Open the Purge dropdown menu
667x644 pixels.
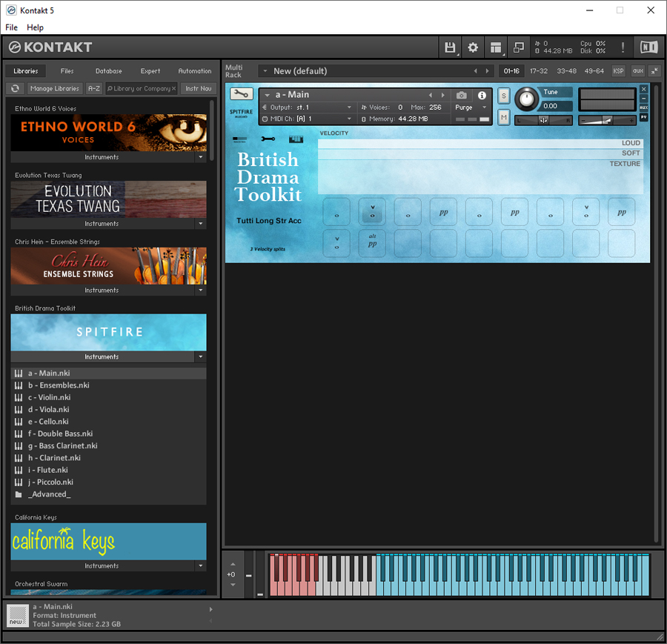471,107
